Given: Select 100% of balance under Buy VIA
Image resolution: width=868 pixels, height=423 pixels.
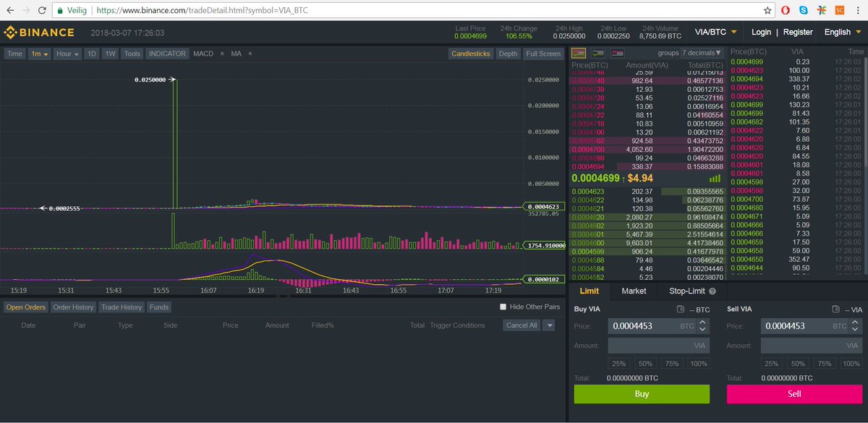Looking at the screenshot, I should (699, 364).
